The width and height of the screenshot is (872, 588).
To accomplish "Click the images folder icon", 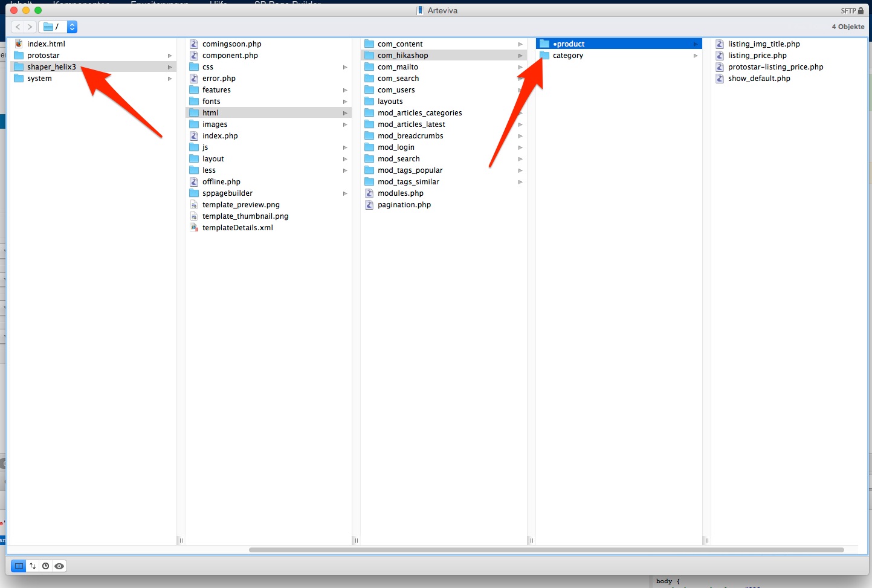I will (194, 124).
